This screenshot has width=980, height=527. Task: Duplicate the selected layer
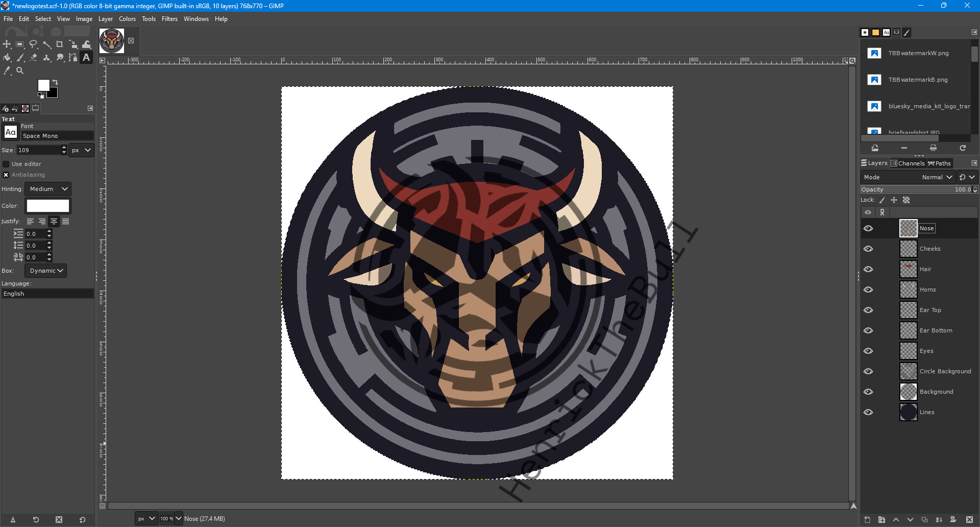[x=924, y=520]
